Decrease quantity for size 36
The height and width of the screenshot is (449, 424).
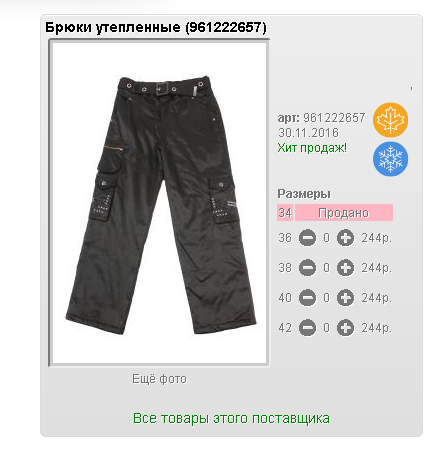point(307,238)
